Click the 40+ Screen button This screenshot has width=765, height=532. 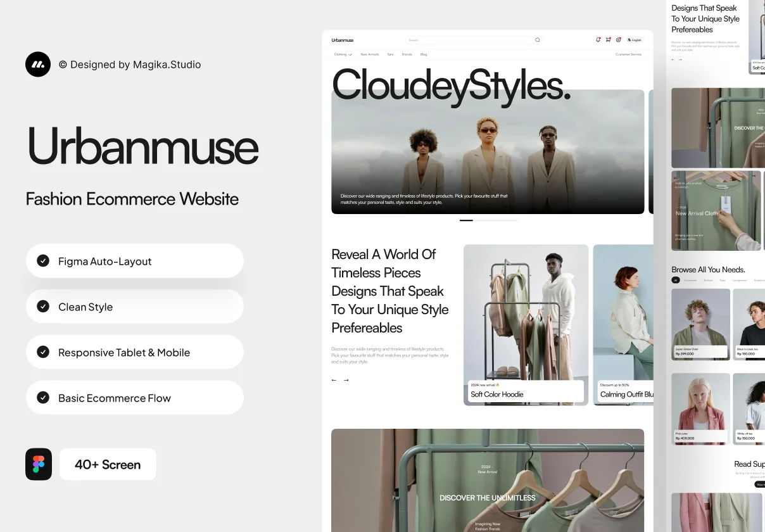pyautogui.click(x=108, y=464)
